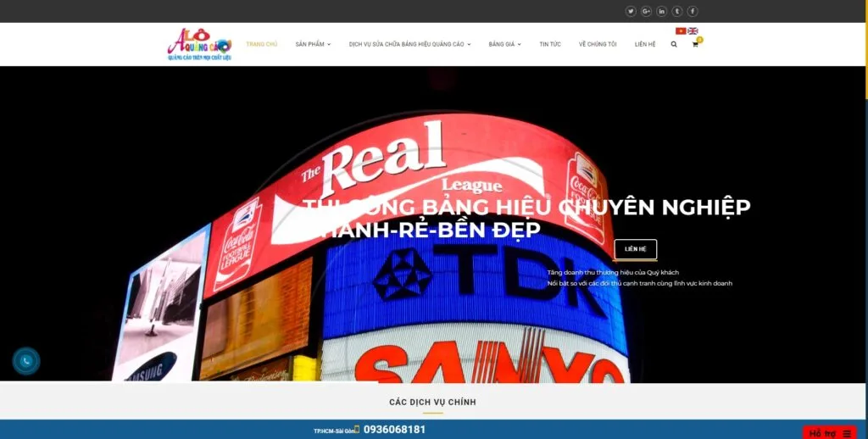This screenshot has width=868, height=439.
Task: Expand the SẢN PHẨM dropdown chevron
Action: click(x=329, y=44)
